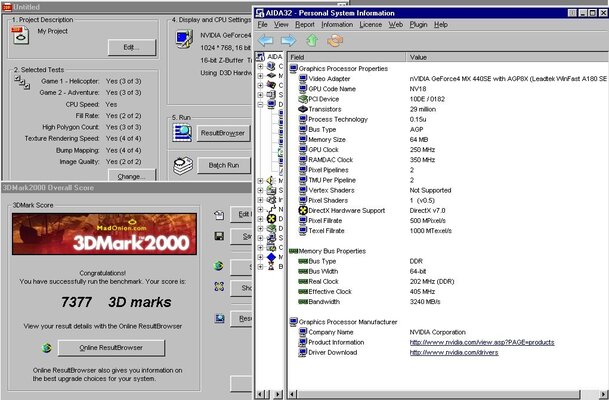The width and height of the screenshot is (609, 400).
Task: Select the Video Adapter row
Action: point(449,78)
